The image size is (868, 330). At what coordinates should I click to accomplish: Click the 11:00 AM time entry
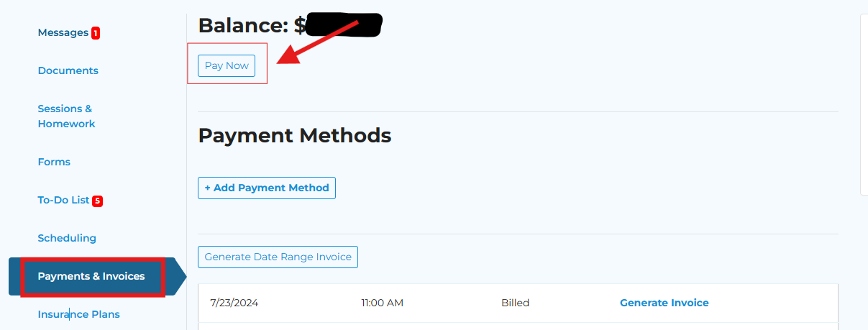coord(382,303)
